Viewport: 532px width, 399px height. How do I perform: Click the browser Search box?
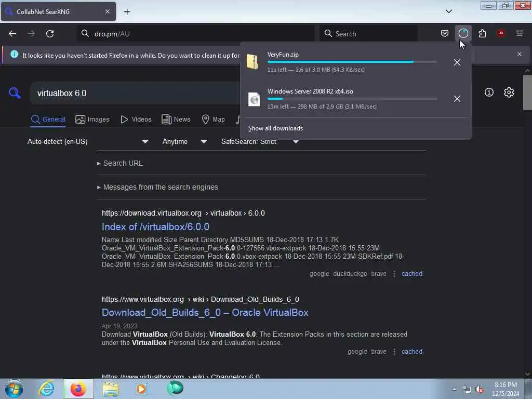[368, 34]
